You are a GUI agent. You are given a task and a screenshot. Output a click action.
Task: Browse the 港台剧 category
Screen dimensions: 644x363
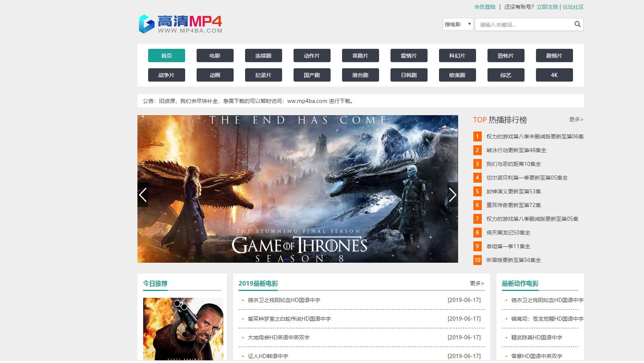click(x=360, y=75)
